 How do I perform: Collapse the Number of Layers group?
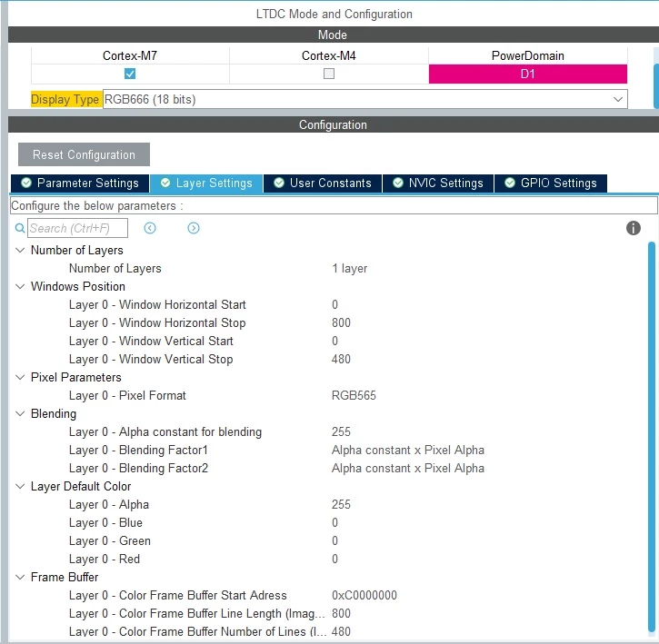(20, 250)
